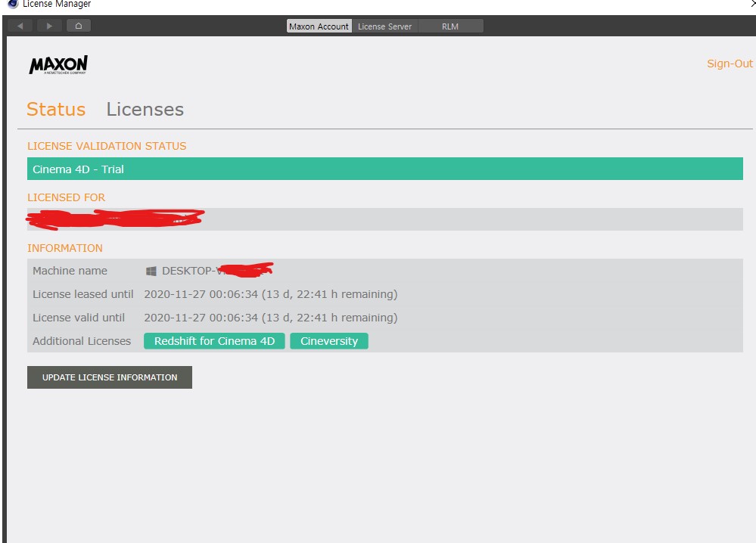This screenshot has width=756, height=543.
Task: Open the Licenses section
Action: pos(145,110)
